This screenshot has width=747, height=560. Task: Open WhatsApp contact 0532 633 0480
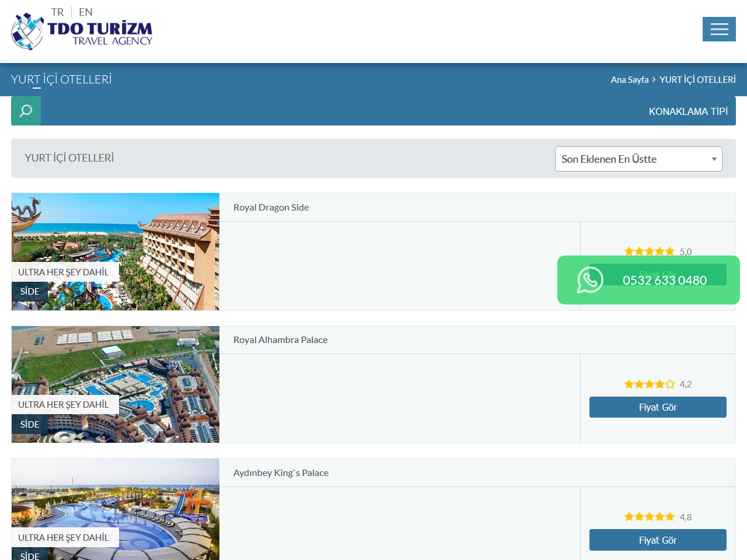click(648, 280)
